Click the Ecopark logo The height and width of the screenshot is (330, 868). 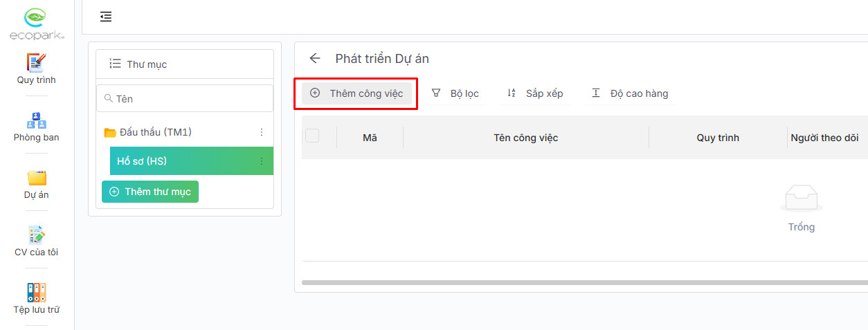[37, 23]
